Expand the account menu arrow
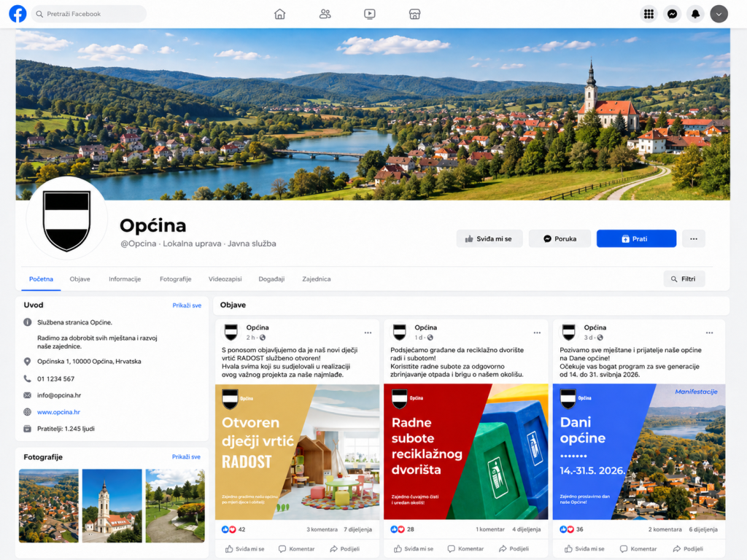 point(719,15)
